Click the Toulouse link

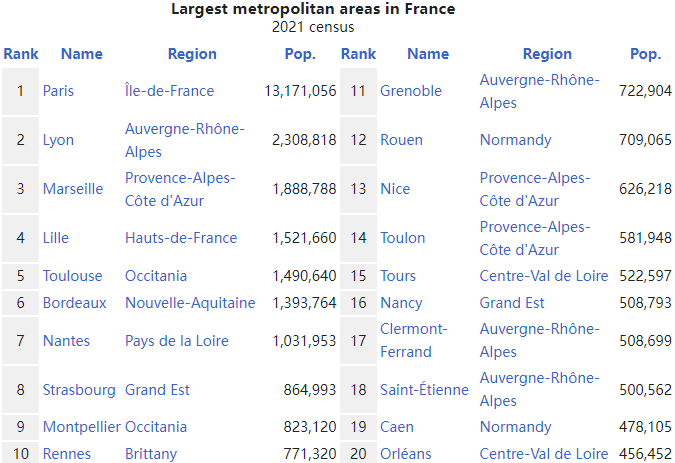pyautogui.click(x=72, y=276)
